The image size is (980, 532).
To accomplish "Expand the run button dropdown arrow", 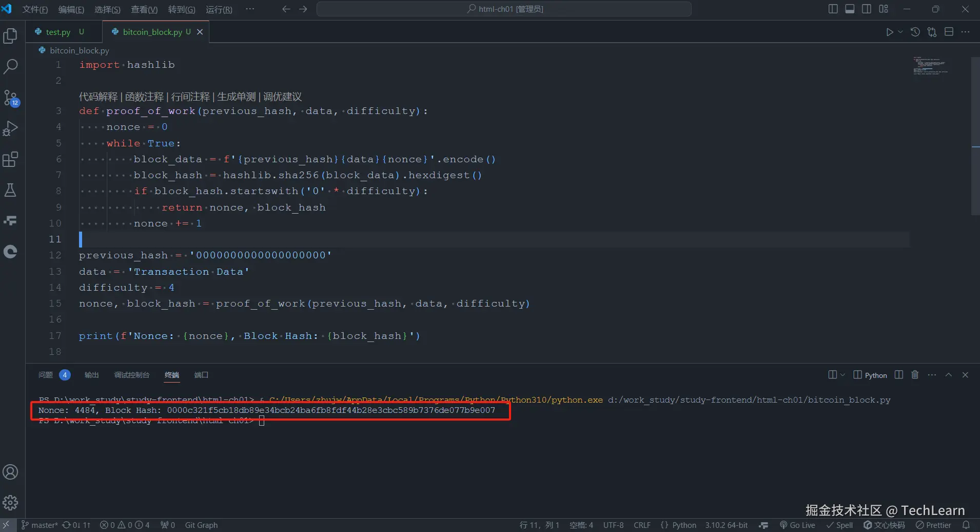I will (900, 32).
